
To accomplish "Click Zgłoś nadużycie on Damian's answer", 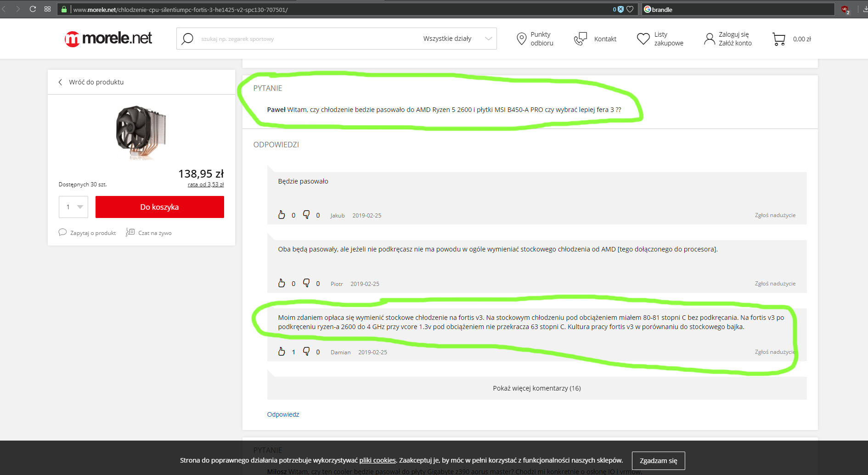I will coord(775,352).
